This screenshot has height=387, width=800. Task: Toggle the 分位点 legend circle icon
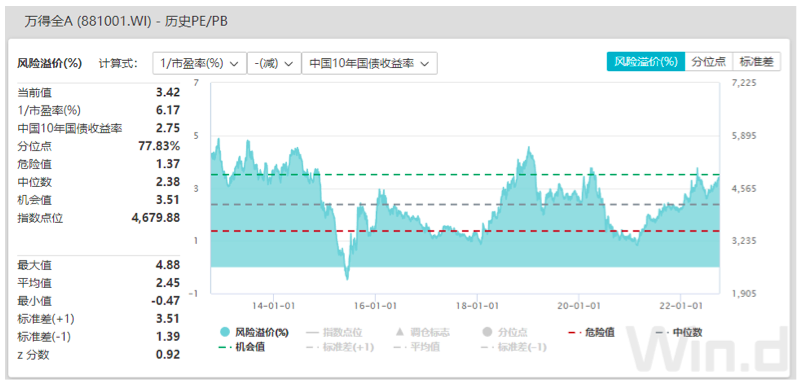pyautogui.click(x=487, y=332)
